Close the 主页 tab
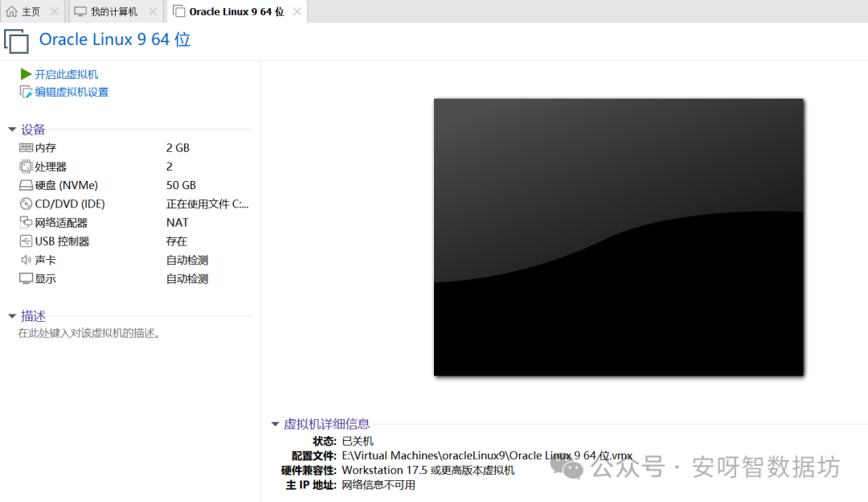Viewport: 868px width, 502px height. click(55, 11)
